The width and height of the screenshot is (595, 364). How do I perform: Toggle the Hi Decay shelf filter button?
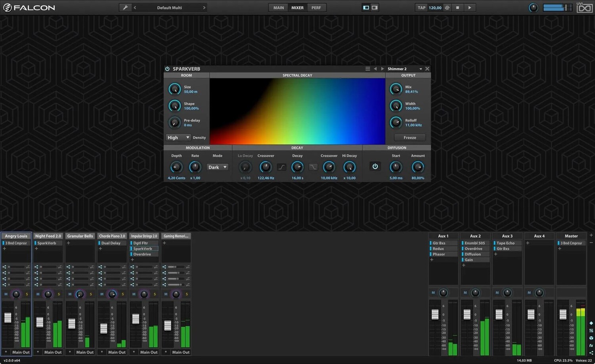click(313, 167)
